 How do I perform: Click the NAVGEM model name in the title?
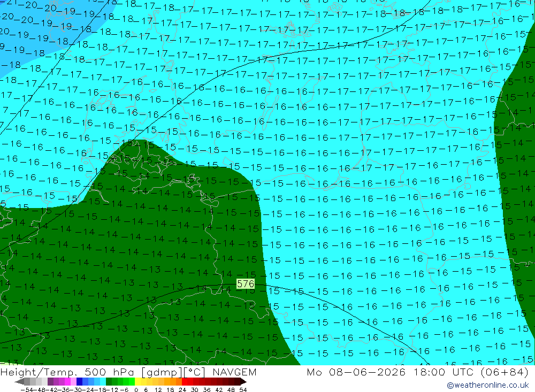[234, 372]
